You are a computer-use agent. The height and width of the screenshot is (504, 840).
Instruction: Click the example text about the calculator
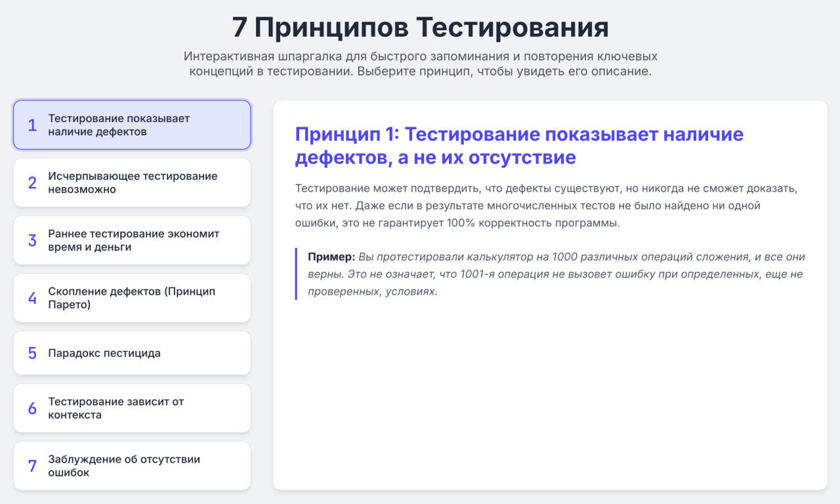pos(556,274)
